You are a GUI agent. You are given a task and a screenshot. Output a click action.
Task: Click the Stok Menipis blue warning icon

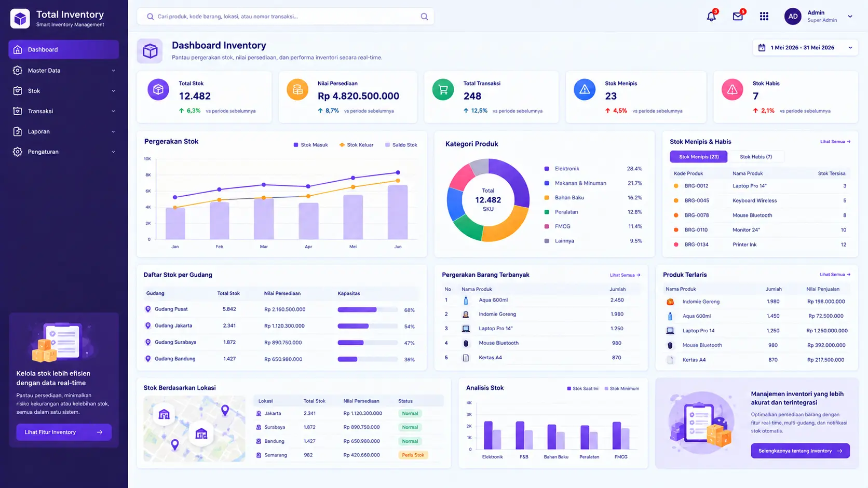point(585,89)
